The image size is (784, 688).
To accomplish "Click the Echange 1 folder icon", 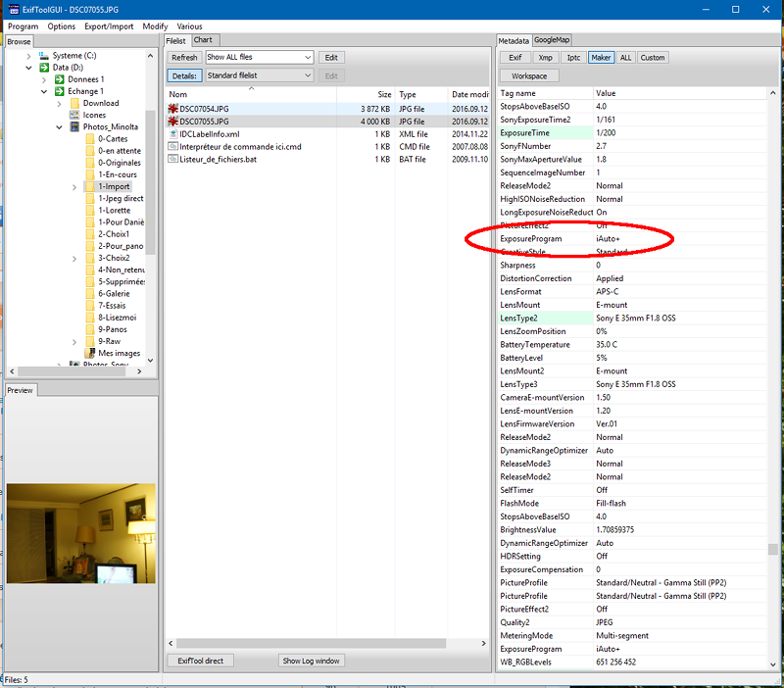I will 60,91.
